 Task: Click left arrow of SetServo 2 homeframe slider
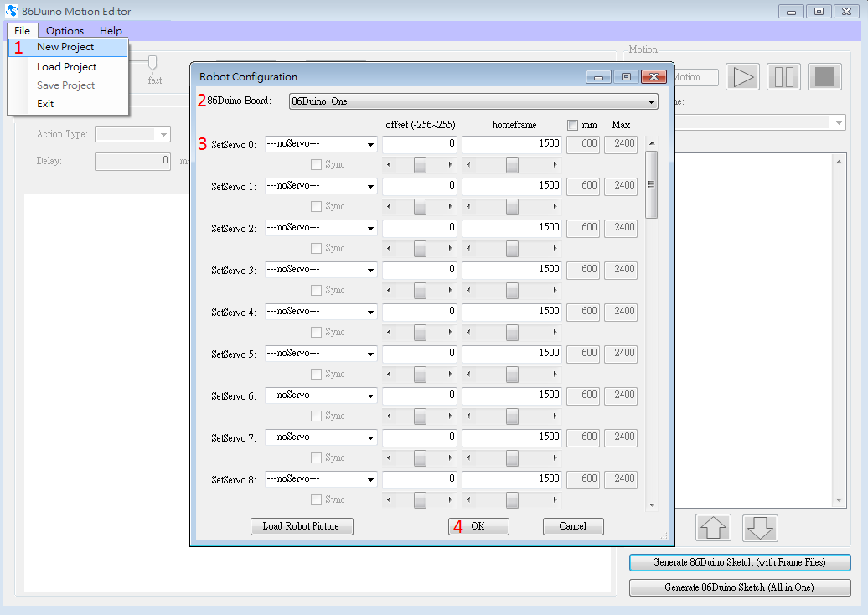[468, 249]
